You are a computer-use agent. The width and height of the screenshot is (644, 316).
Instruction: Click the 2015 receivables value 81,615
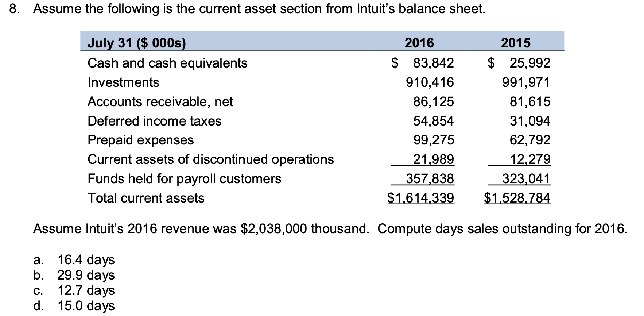pos(530,102)
